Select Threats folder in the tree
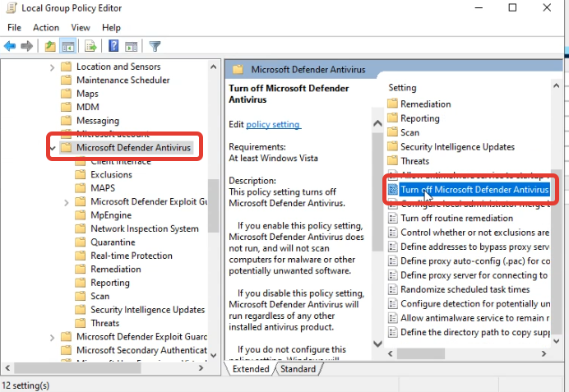This screenshot has height=392, width=569. (105, 323)
